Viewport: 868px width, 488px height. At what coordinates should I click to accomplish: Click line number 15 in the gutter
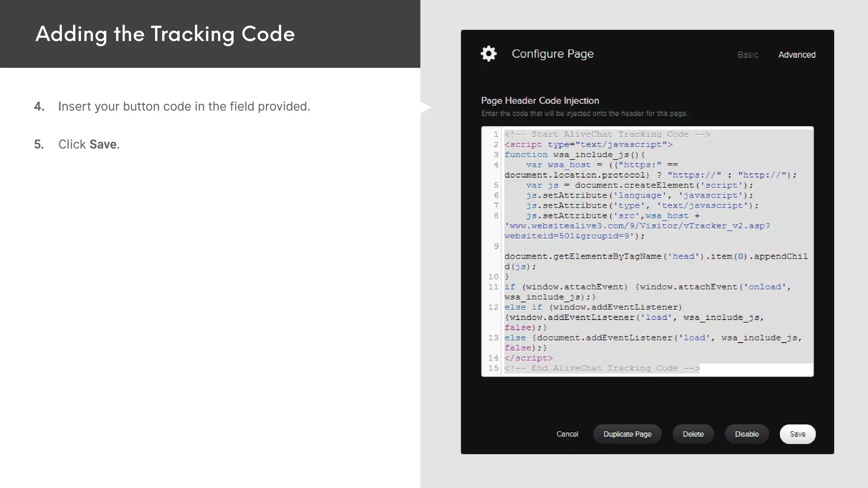tap(493, 368)
